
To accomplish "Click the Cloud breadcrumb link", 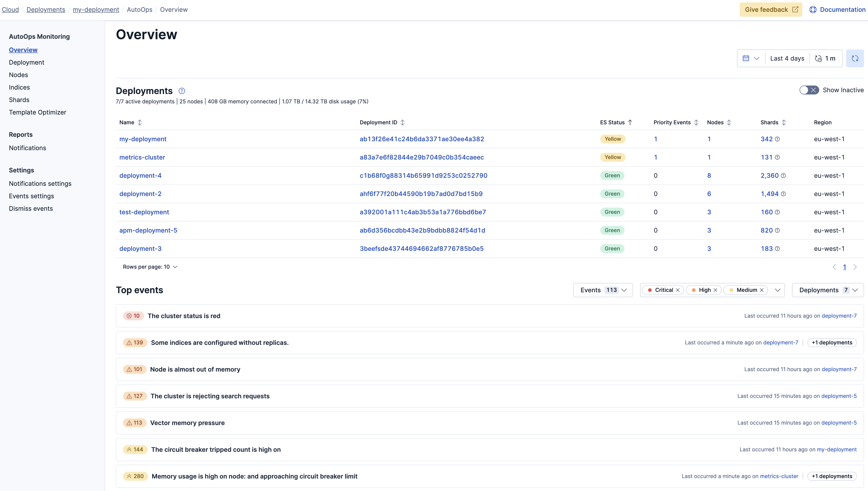I will click(10, 9).
